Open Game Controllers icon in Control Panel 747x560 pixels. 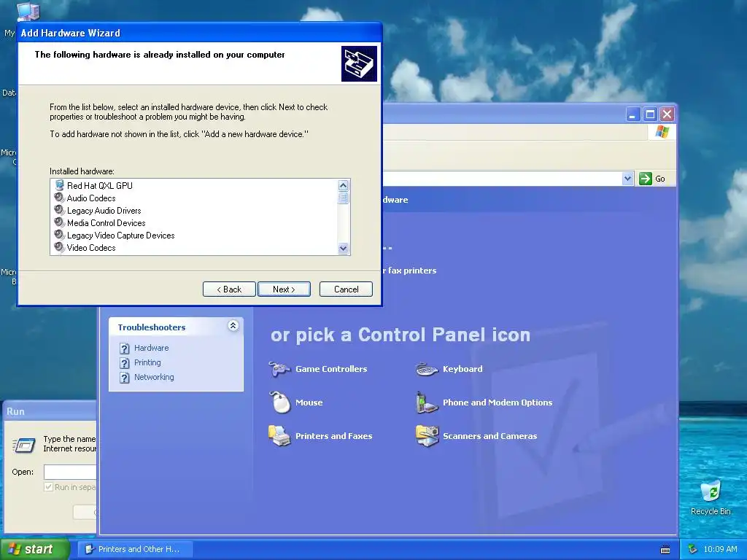click(x=279, y=369)
